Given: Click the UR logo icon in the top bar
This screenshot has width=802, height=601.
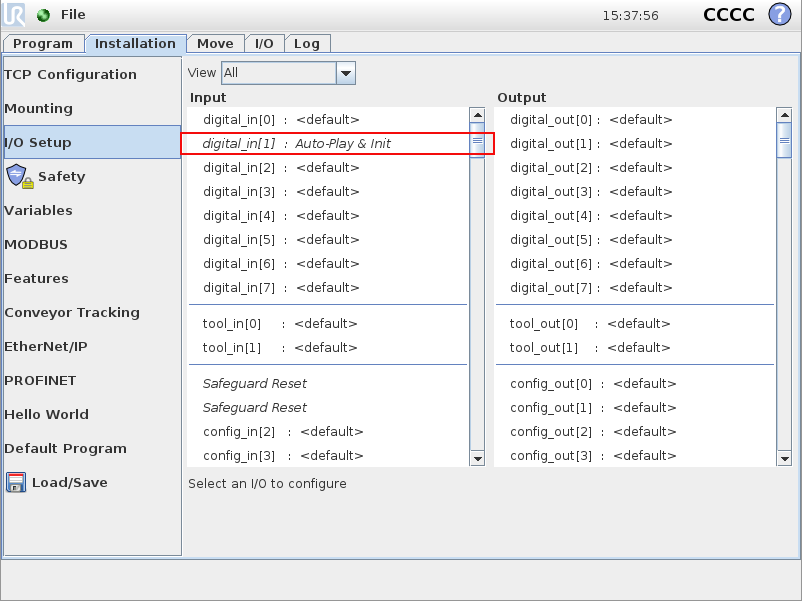Looking at the screenshot, I should tap(14, 15).
